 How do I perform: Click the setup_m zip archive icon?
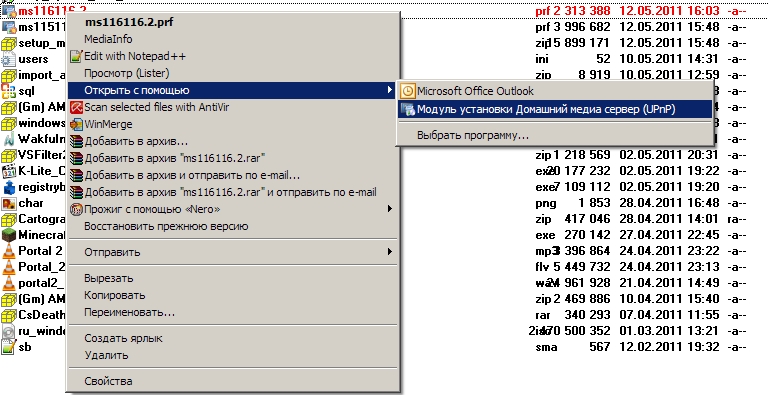8,43
